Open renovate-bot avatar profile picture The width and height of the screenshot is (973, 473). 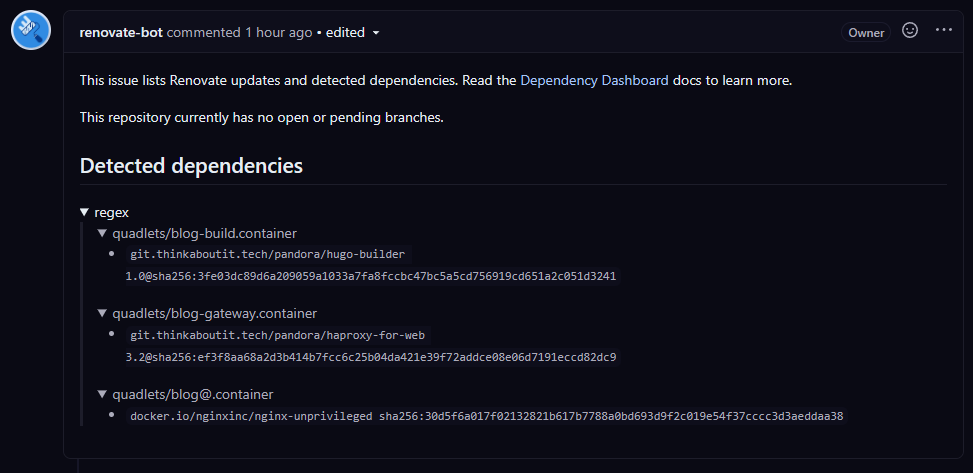(31, 30)
